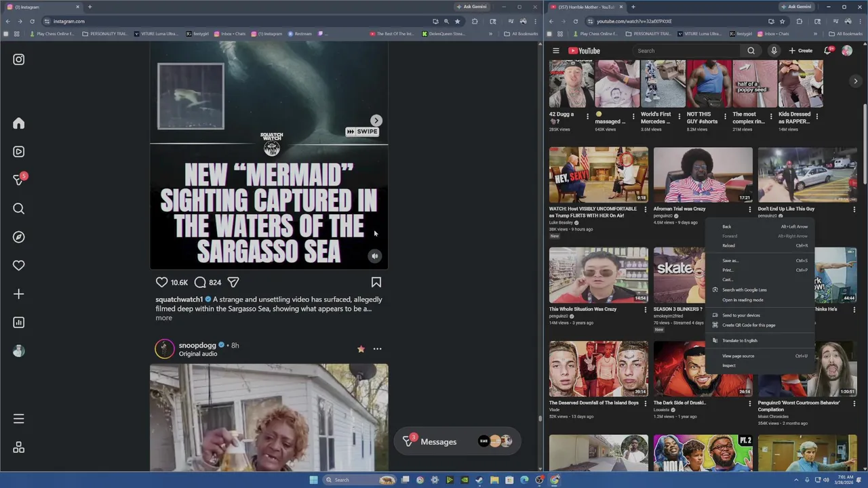Share the squatchwatch1 mermaid post
Viewport: 868px width, 488px height.
[233, 282]
